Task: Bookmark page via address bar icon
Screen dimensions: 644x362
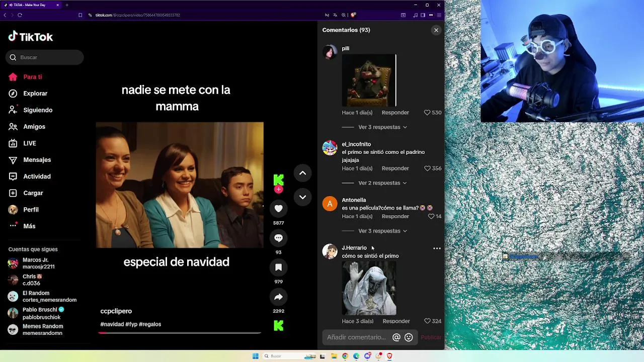Action: (x=80, y=15)
